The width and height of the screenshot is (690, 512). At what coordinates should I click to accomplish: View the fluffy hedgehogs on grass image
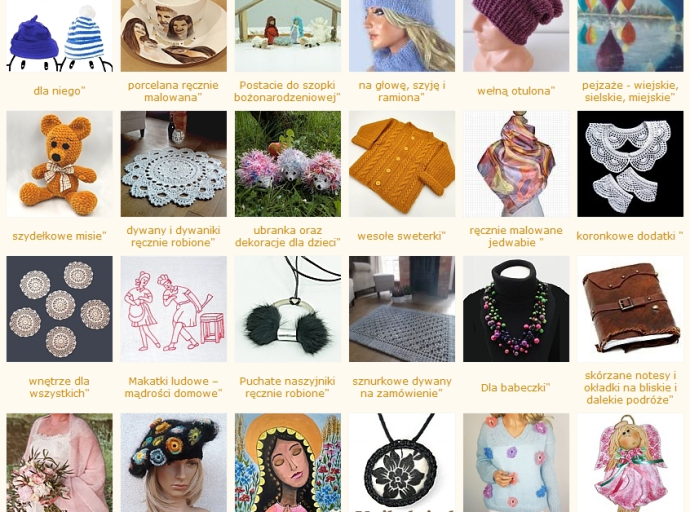[288, 164]
